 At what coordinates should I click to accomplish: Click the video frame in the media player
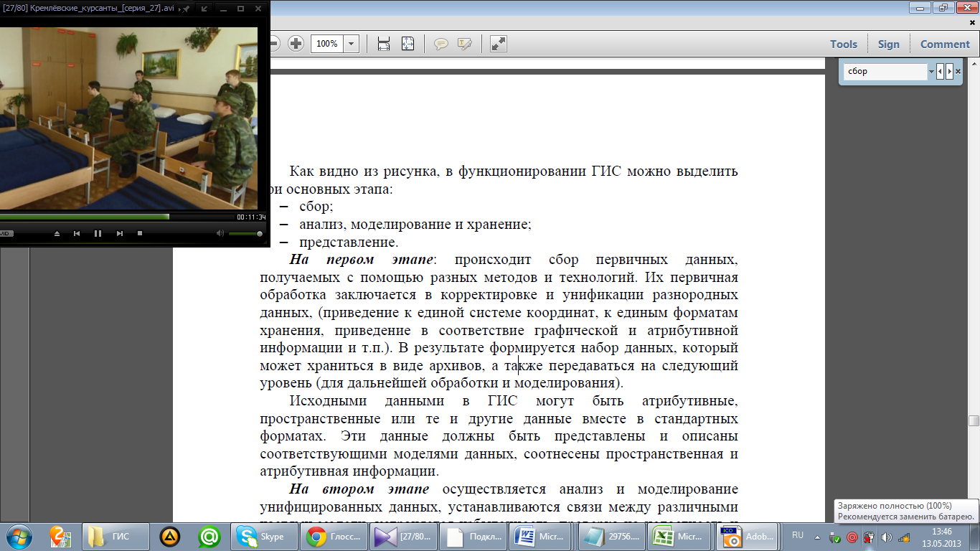128,118
